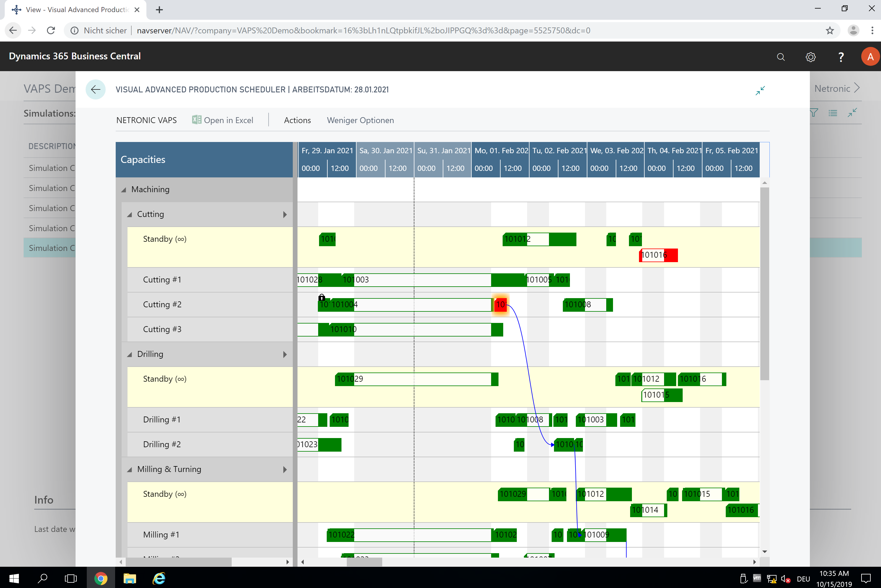The image size is (881, 588).
Task: Click the DEU language indicator in tray
Action: (803, 579)
